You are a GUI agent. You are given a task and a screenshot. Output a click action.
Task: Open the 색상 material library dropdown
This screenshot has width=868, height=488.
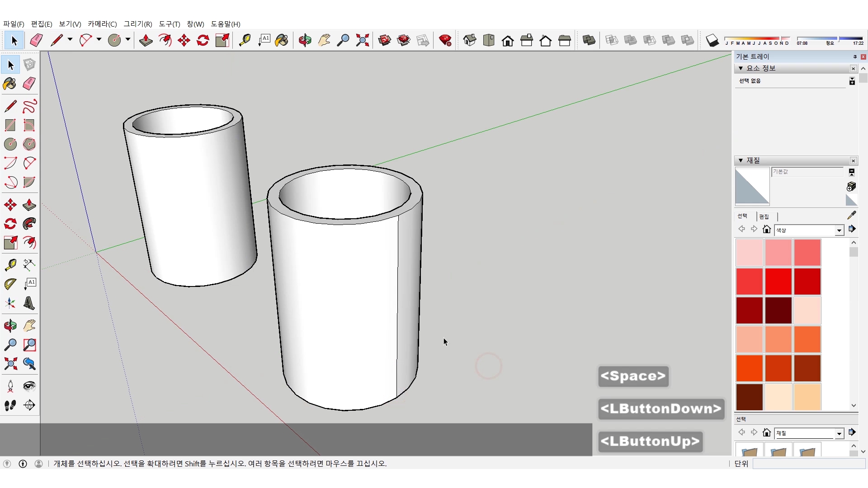839,230
